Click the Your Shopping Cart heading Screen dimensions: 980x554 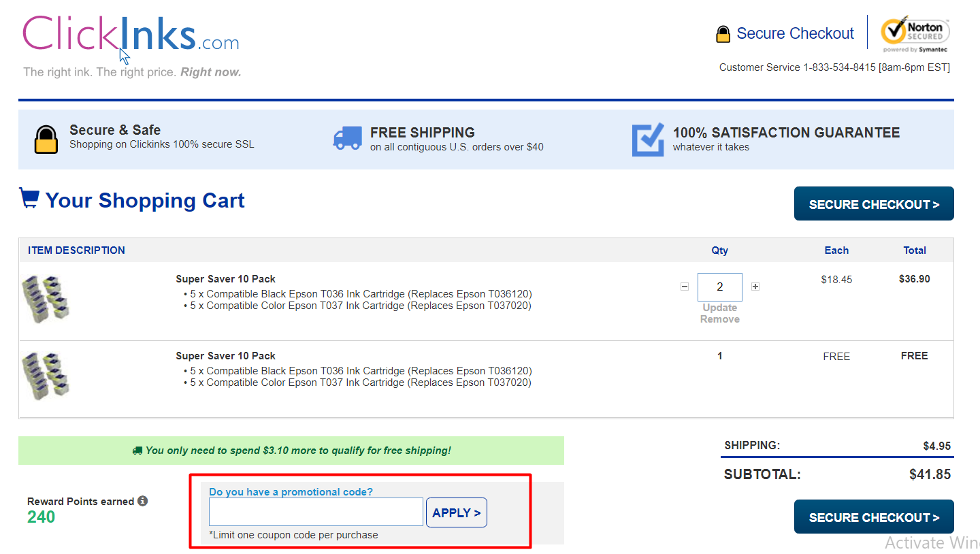click(145, 200)
